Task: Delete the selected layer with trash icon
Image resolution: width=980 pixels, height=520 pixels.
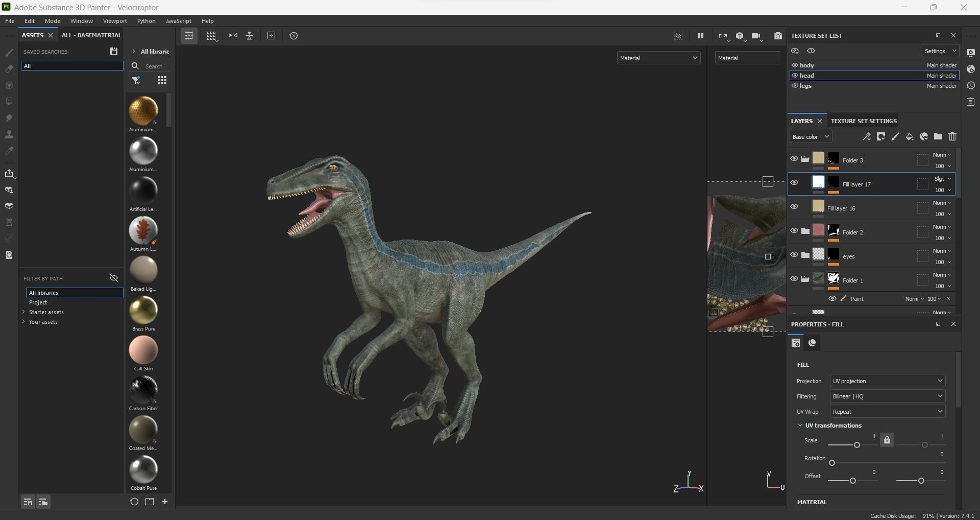Action: (x=952, y=136)
